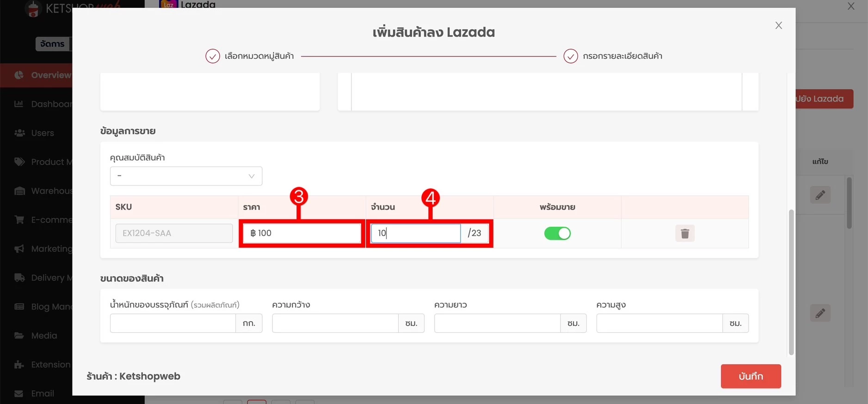Image resolution: width=868 pixels, height=404 pixels.
Task: Click the ราคา price input field
Action: (302, 233)
